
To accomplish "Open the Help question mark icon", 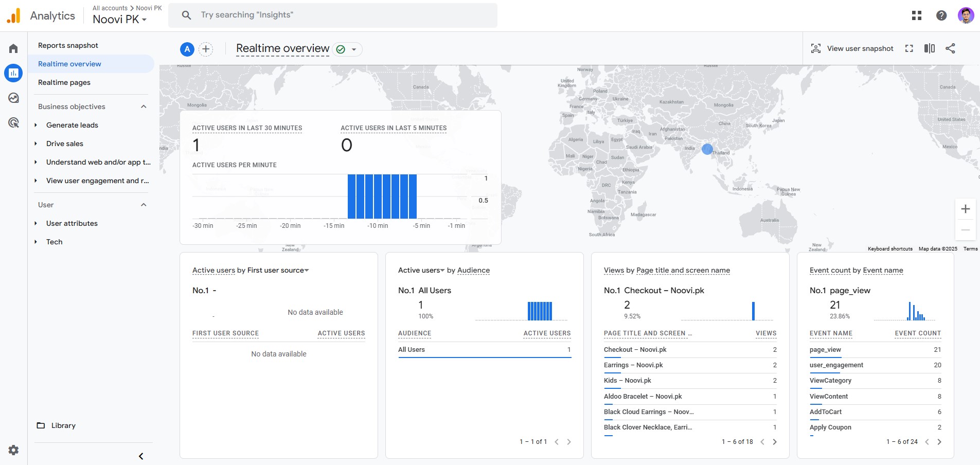I will 941,15.
